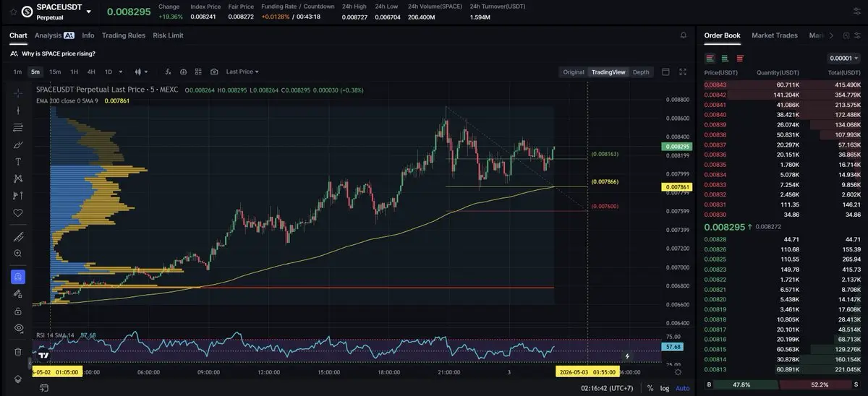Click the chart window layout icon

pyautogui.click(x=665, y=72)
